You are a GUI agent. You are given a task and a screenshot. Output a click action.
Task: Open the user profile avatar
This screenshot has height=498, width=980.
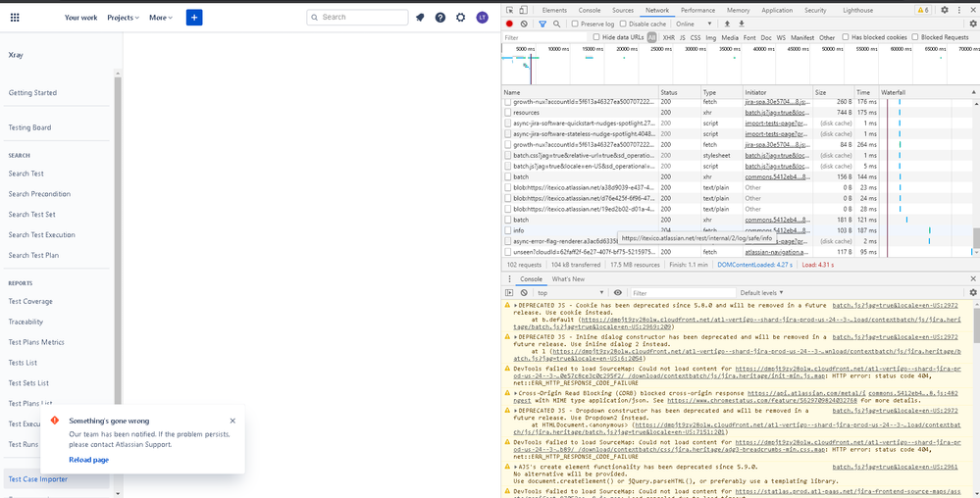[482, 18]
